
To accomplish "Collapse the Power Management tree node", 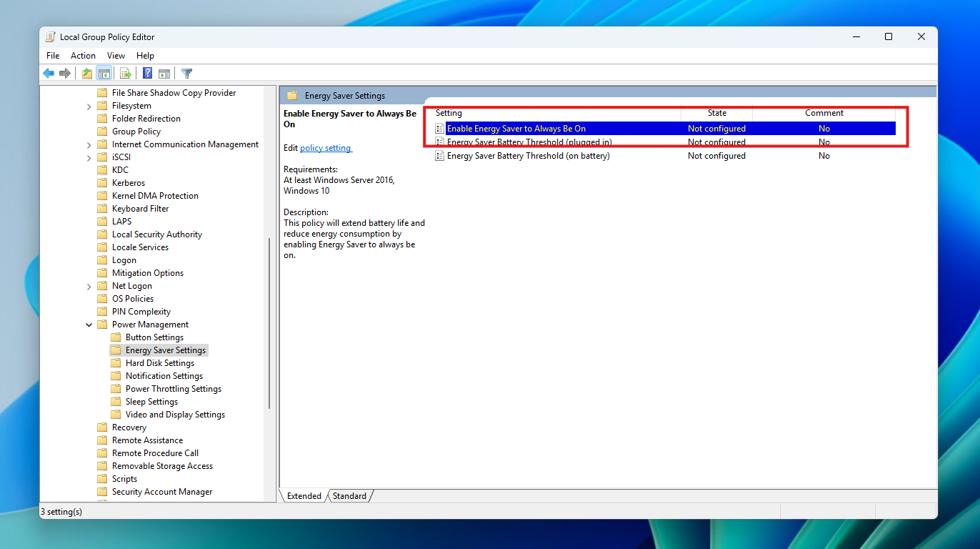I will 89,324.
